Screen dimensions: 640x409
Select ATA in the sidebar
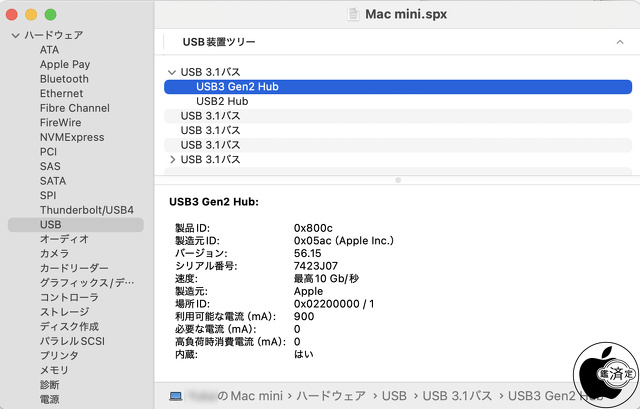(49, 50)
